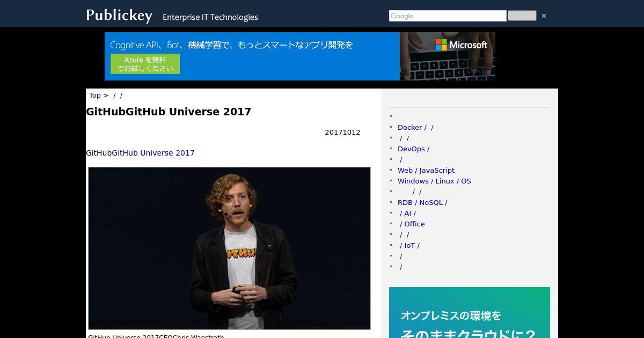The height and width of the screenshot is (338, 644).
Task: Click the article title GitHub Universe 2017
Action: click(x=169, y=112)
